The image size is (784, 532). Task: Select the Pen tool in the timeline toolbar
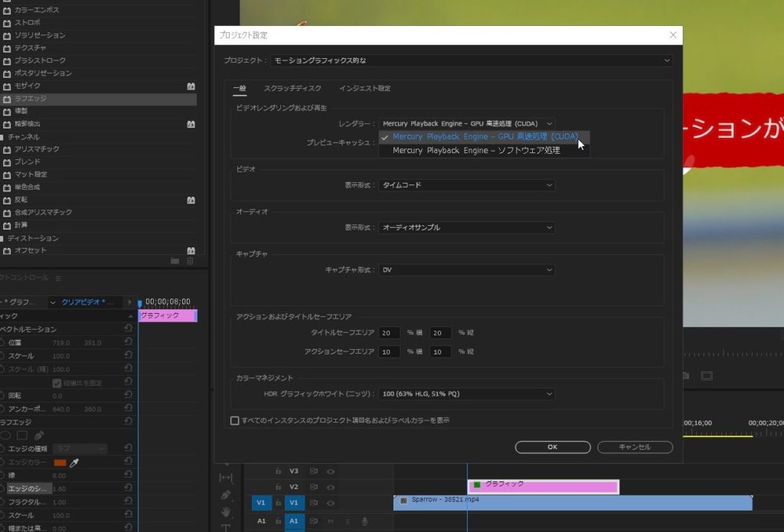click(x=226, y=494)
